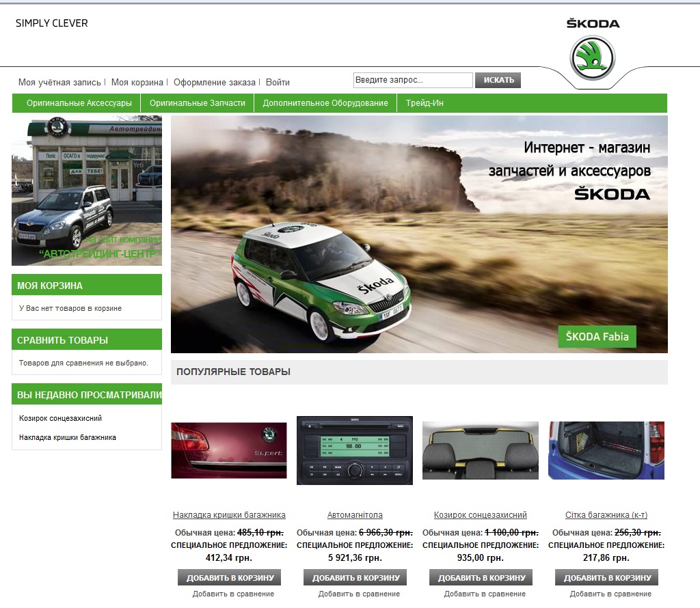This screenshot has width=700, height=608.
Task: Click the Войти login link
Action: click(278, 83)
